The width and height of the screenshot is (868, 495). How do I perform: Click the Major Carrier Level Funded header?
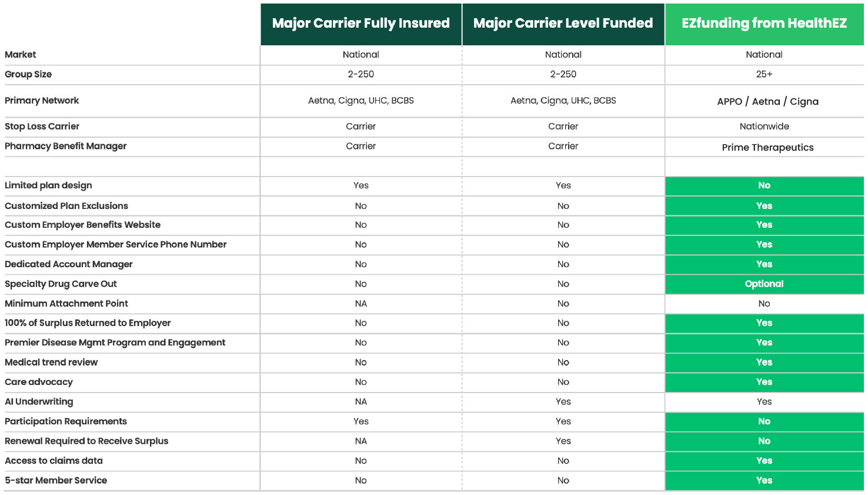pyautogui.click(x=563, y=24)
